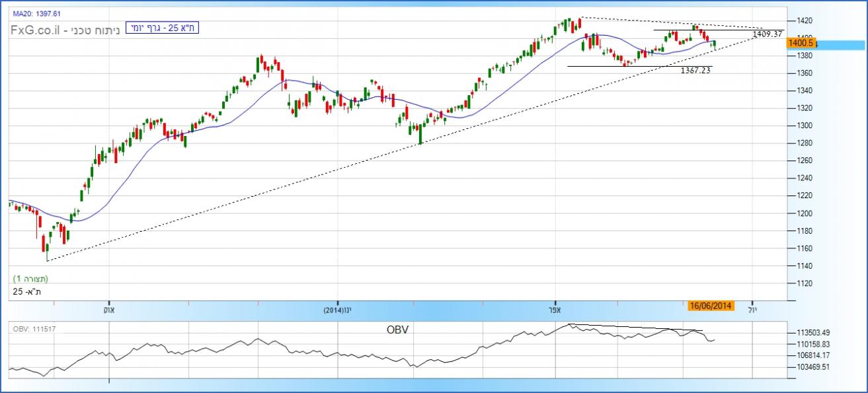Click the ינו(2014) month marker on time axis
The image size is (868, 393).
(x=338, y=309)
